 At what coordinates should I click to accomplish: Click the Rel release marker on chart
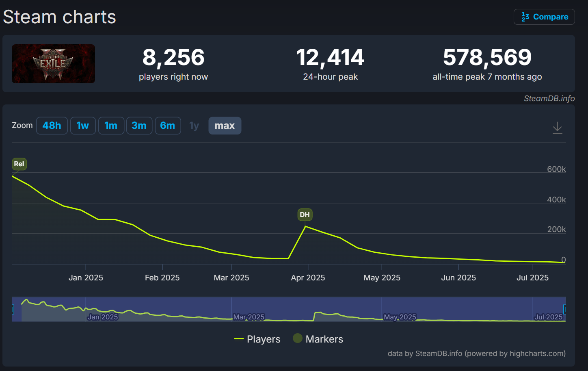pyautogui.click(x=19, y=164)
